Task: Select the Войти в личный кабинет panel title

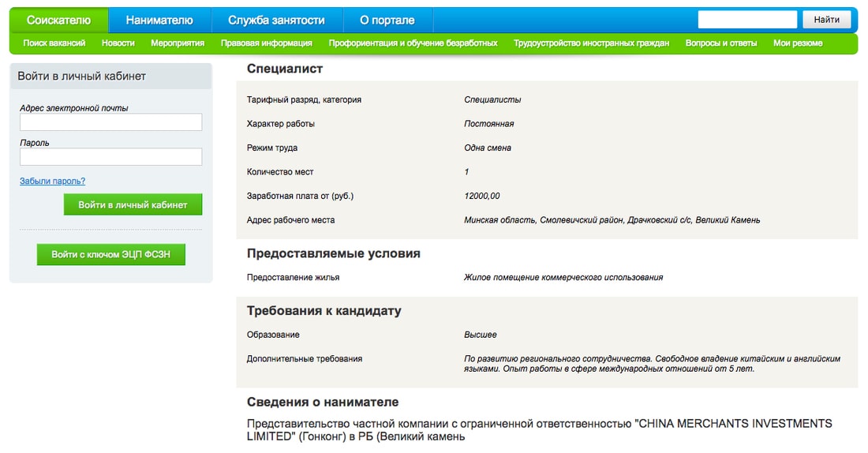Action: 81,77
